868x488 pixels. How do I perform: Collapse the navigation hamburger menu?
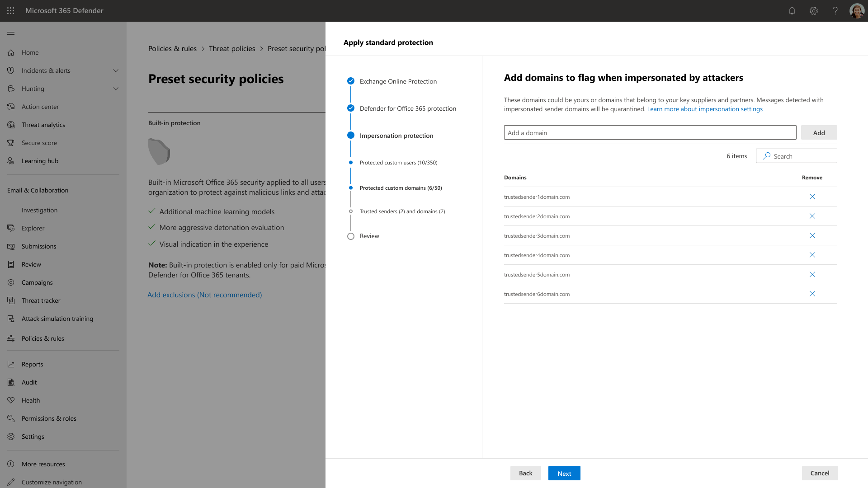(x=11, y=33)
